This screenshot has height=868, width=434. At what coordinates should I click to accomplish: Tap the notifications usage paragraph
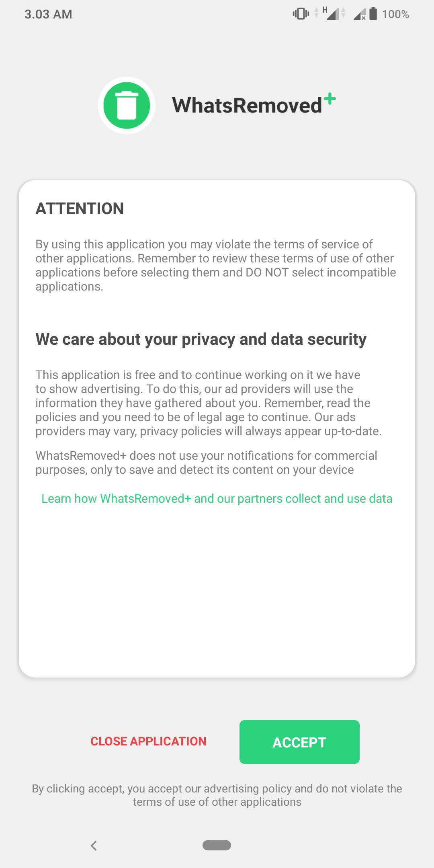[206, 463]
